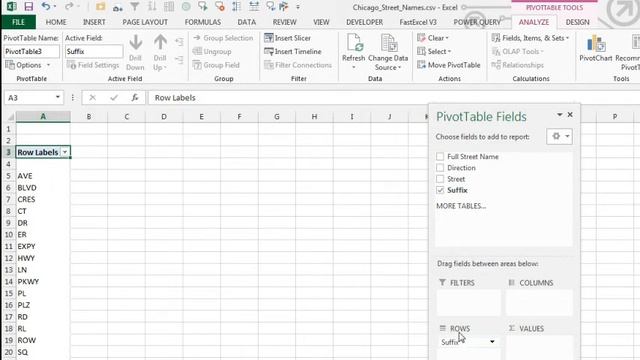Click the PivotChart icon
640x360 pixels.
click(596, 43)
